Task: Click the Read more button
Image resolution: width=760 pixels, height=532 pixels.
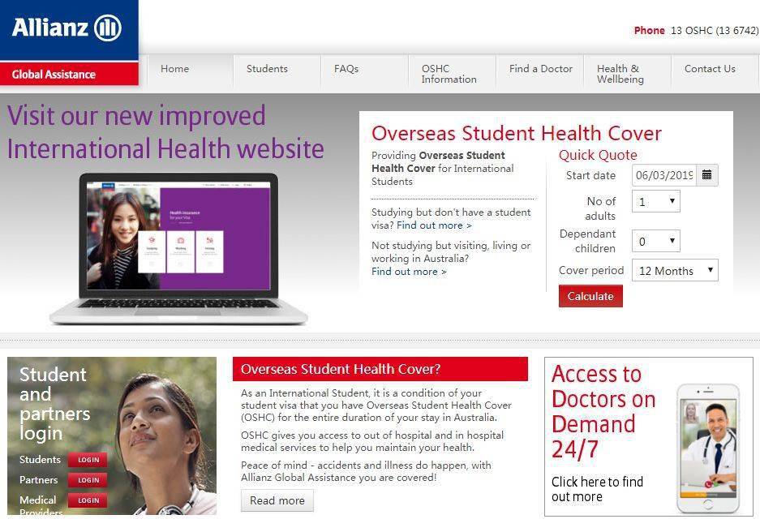Action: 277,500
